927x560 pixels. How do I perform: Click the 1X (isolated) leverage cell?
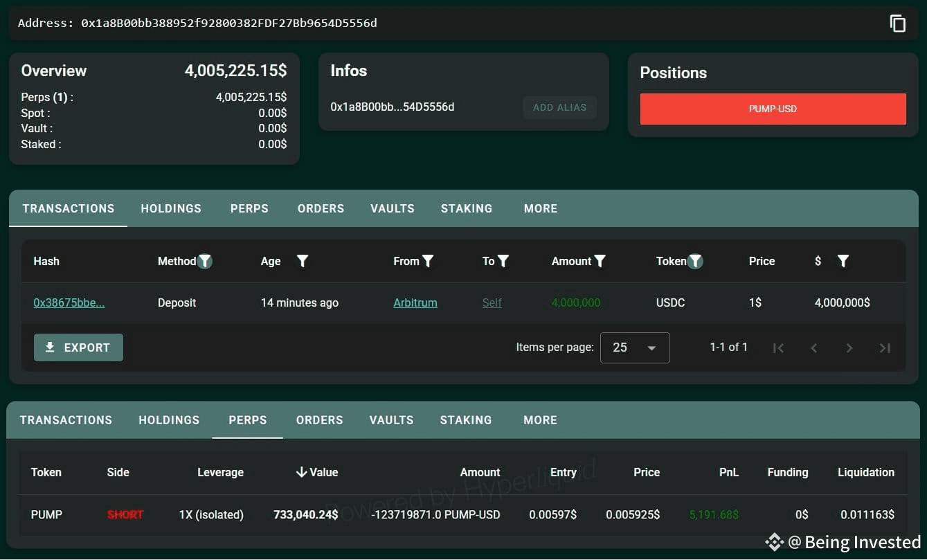coord(211,514)
